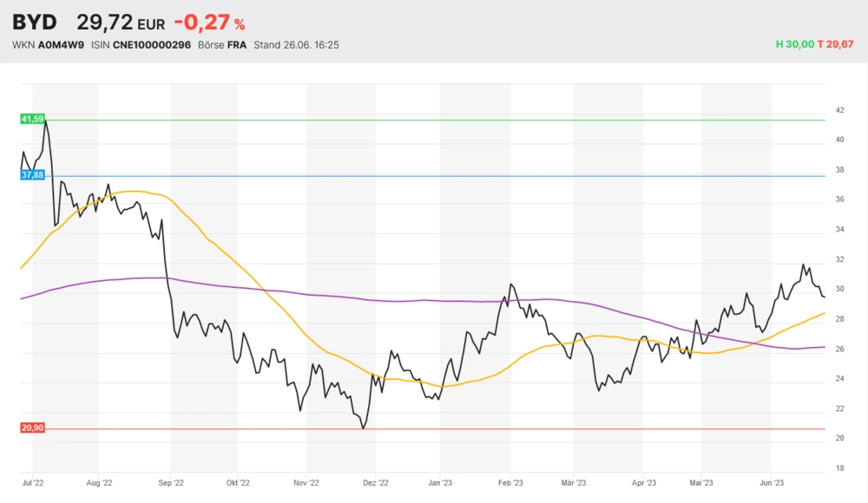Click the BYD stock title

click(35, 22)
